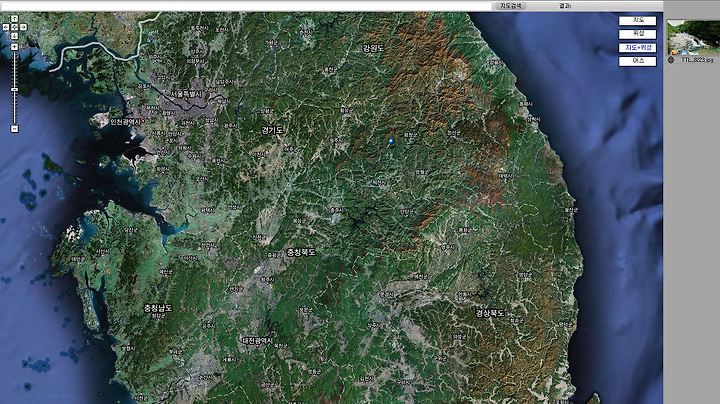This screenshot has width=720, height=404.
Task: Click the photo file name under thumbnail
Action: point(697,60)
